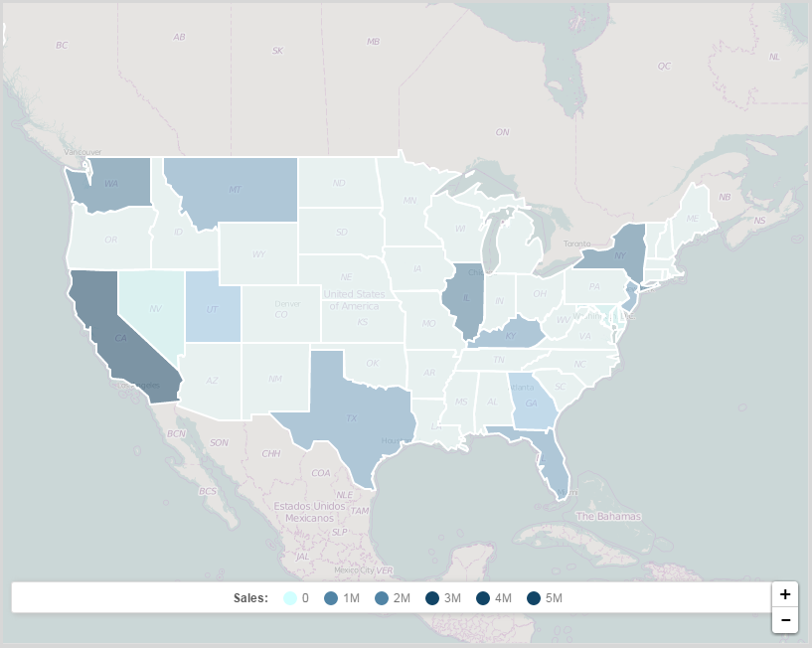Screen dimensions: 812x648
Task: Click the 5M sales legend swatch
Action: coord(534,598)
